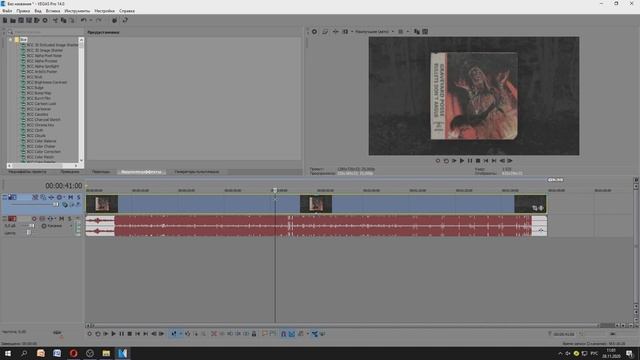Save preview snapshot to file

pyautogui.click(x=425, y=31)
